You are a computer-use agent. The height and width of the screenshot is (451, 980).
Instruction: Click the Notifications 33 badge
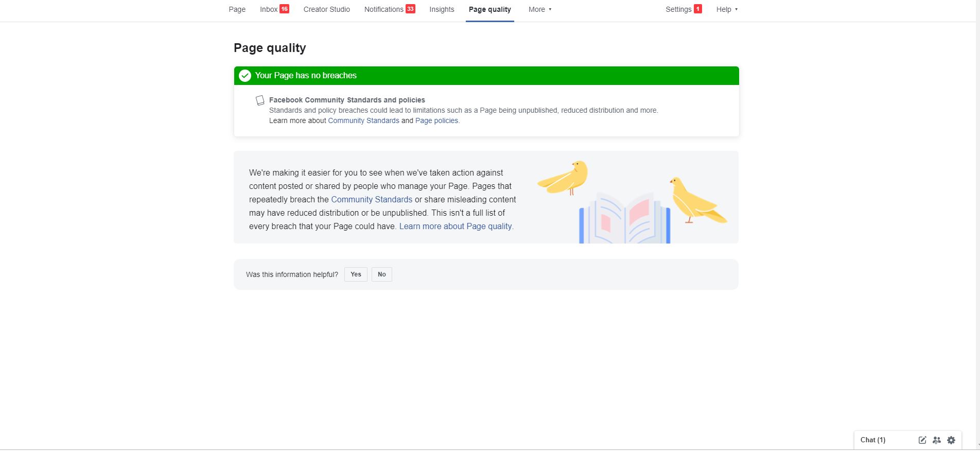(x=410, y=9)
